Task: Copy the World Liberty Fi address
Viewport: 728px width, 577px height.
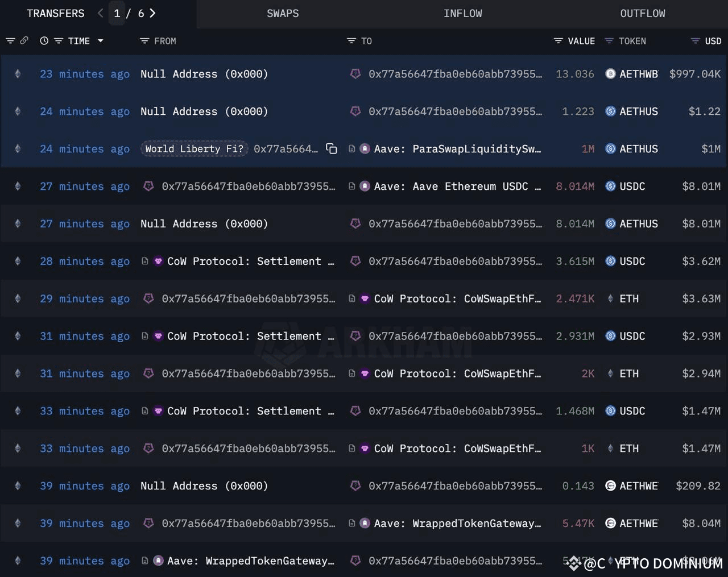Action: point(332,149)
